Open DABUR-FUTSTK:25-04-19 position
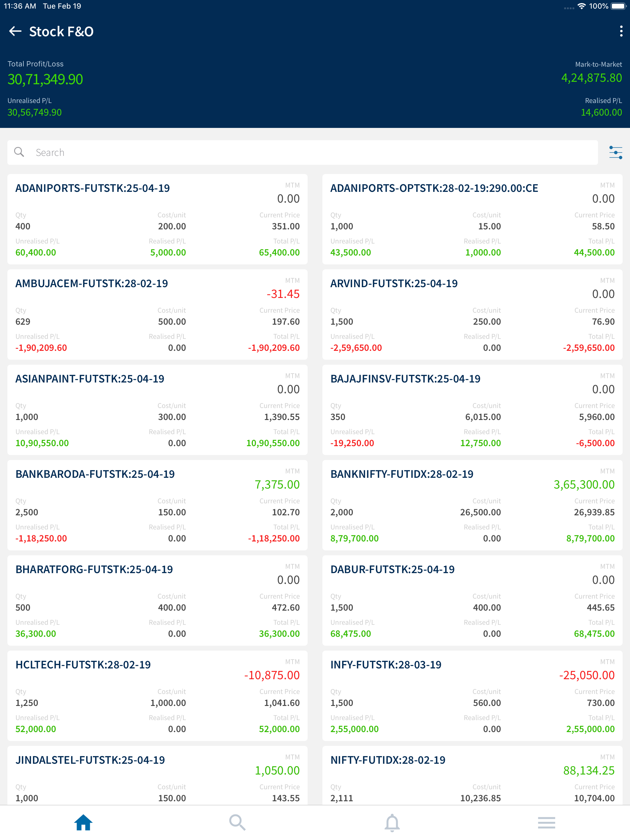The image size is (630, 840). click(x=472, y=600)
